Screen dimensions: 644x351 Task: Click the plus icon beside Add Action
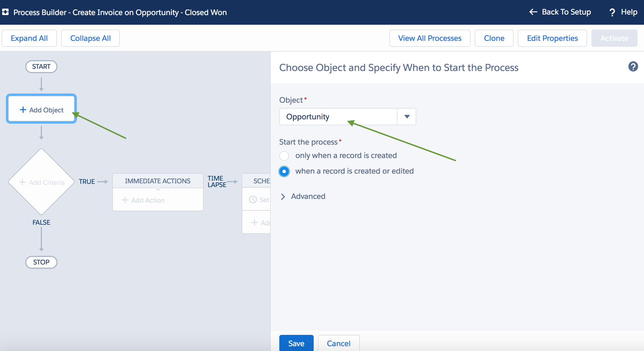tap(125, 200)
